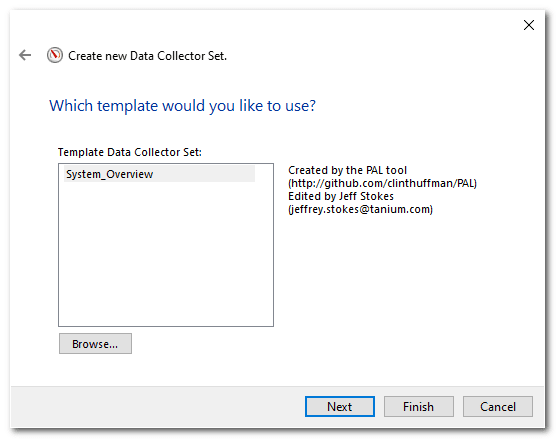Image resolution: width=556 pixels, height=439 pixels.
Task: Click the template list box area
Action: click(x=166, y=245)
